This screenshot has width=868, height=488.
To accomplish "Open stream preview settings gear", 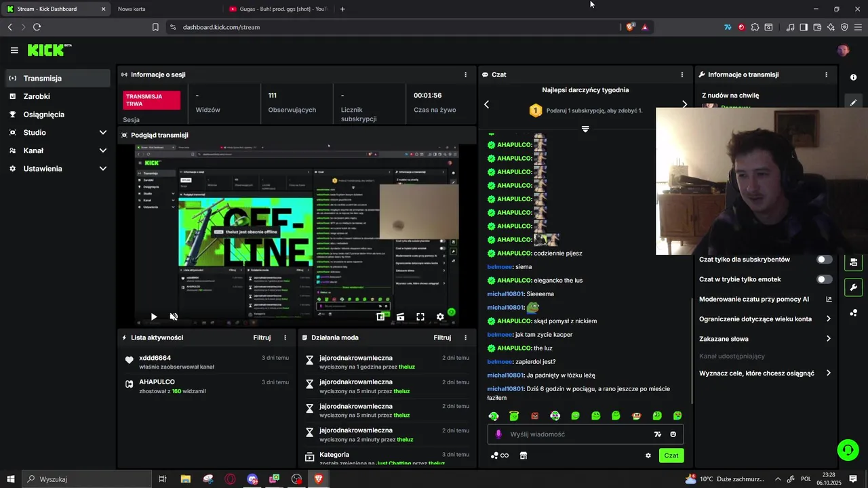I will [440, 317].
